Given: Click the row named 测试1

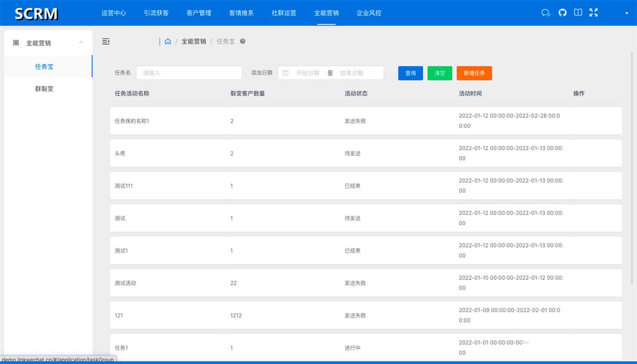Looking at the screenshot, I should tap(366, 251).
